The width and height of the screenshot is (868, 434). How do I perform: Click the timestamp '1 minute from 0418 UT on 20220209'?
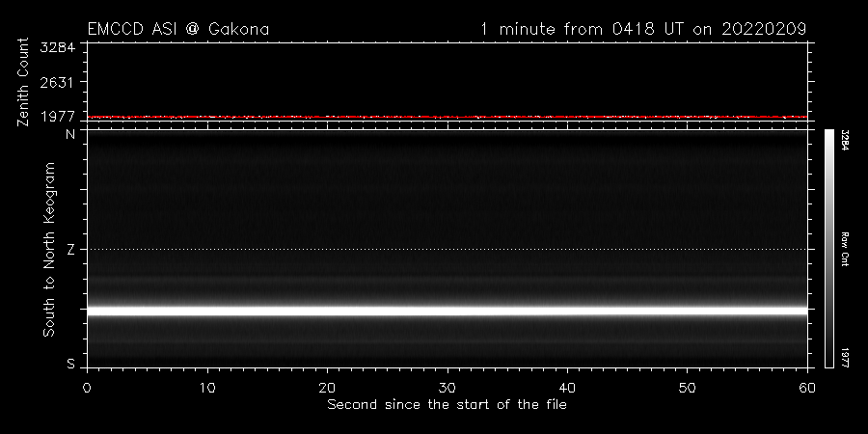pyautogui.click(x=643, y=29)
